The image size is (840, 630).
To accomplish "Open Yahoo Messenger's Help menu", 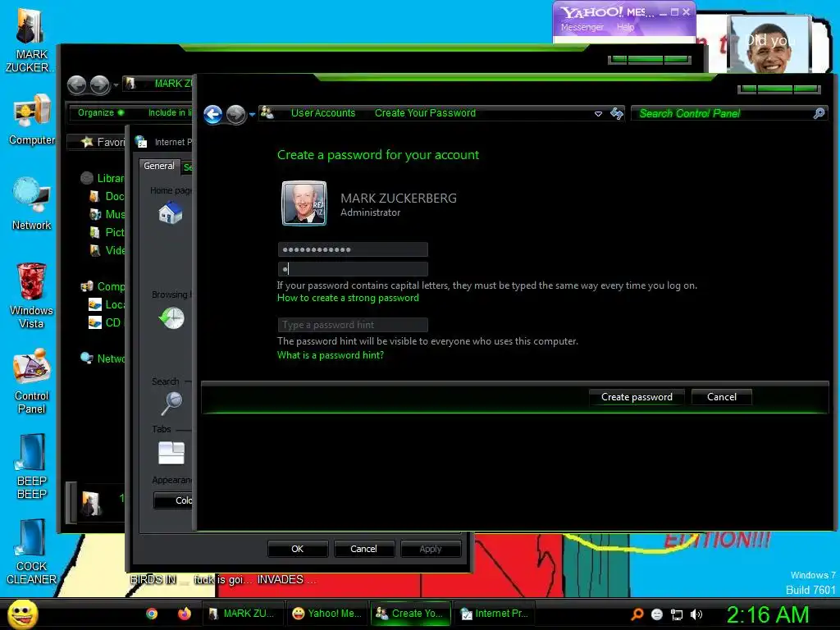I will point(625,27).
